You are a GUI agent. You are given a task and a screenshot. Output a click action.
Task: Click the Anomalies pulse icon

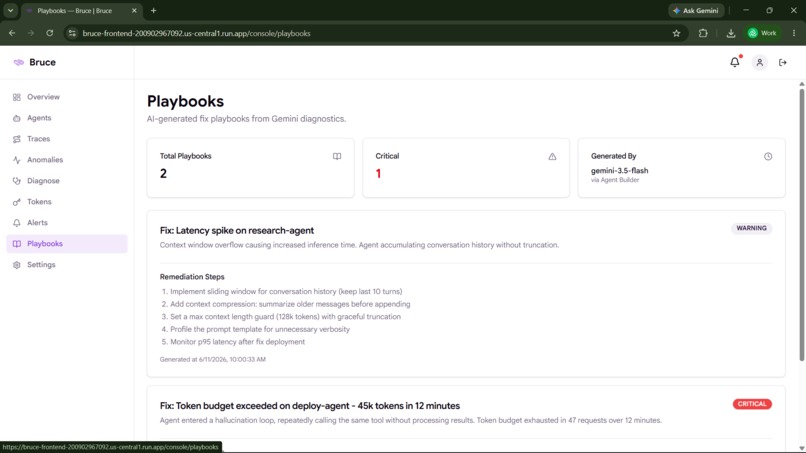[x=16, y=160]
